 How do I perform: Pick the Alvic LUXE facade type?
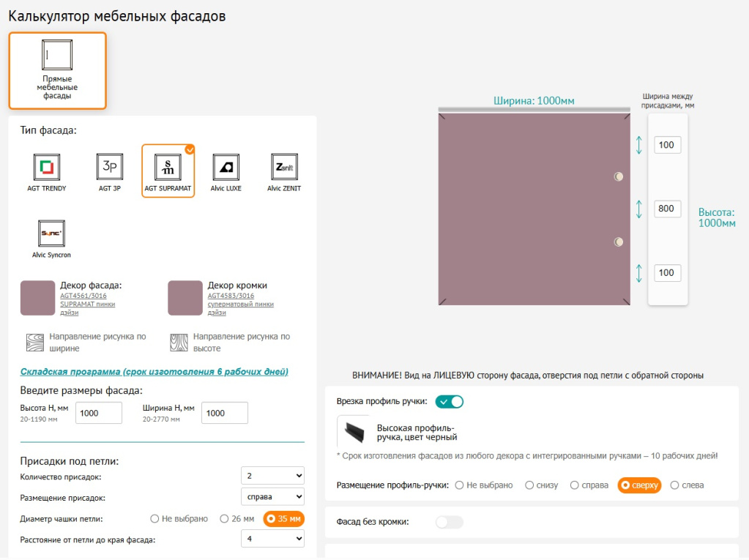[x=226, y=167]
